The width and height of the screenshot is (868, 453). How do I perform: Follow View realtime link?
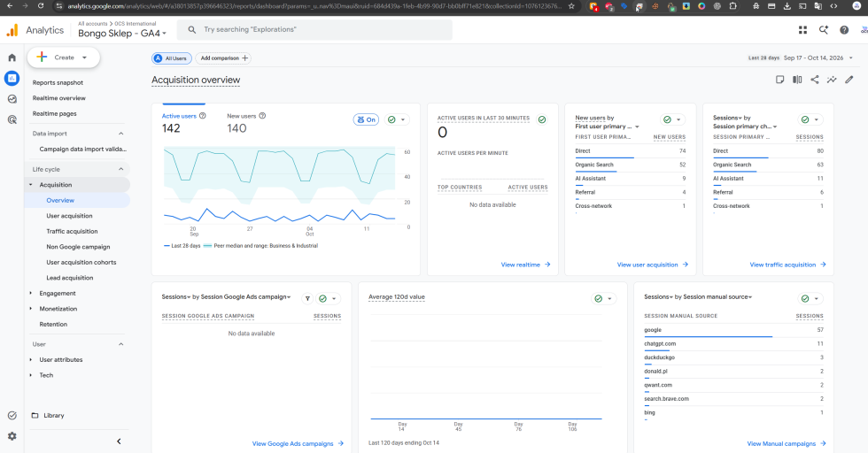click(x=525, y=265)
